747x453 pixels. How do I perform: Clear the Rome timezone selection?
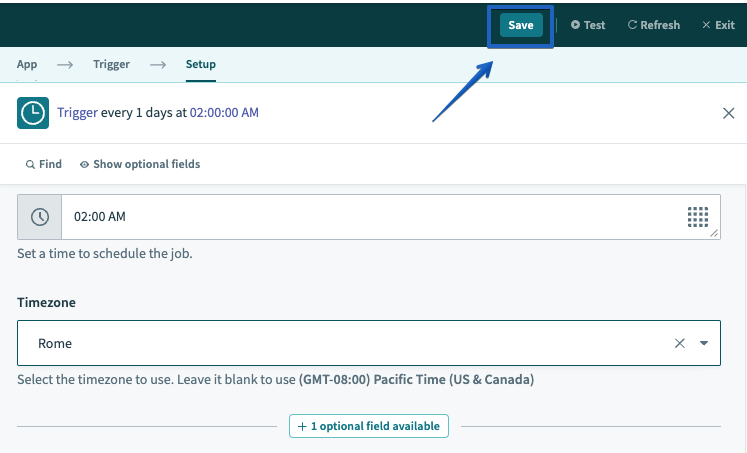pos(680,343)
